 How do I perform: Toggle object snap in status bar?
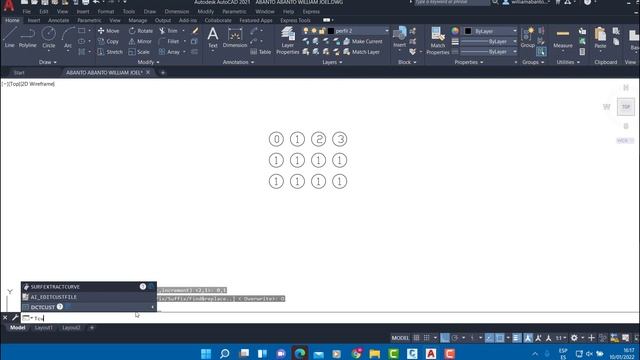[500, 338]
